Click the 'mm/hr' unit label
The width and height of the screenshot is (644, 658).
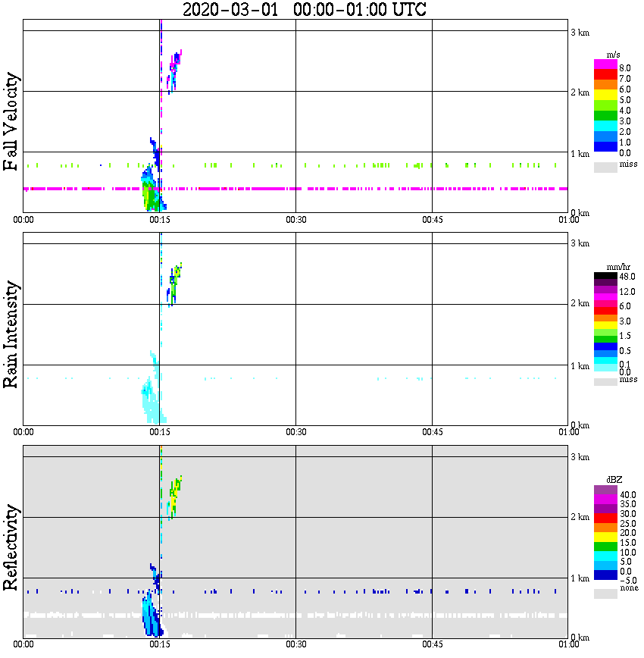(618, 267)
